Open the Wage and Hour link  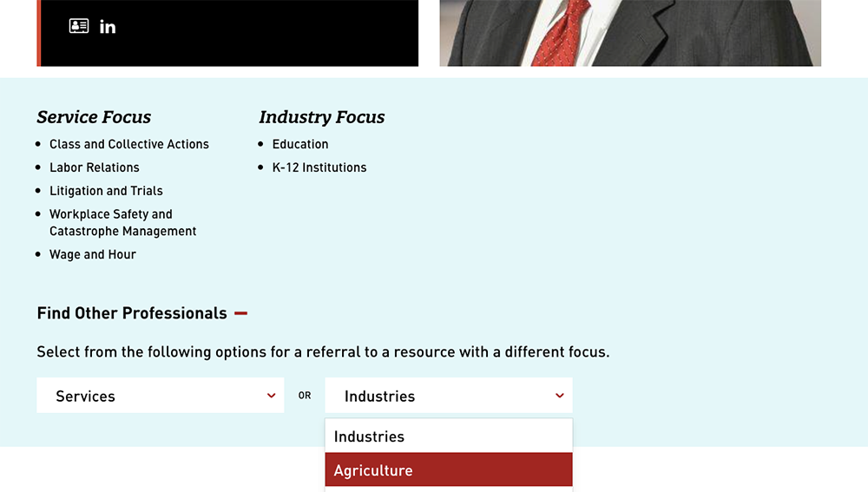[x=93, y=254]
